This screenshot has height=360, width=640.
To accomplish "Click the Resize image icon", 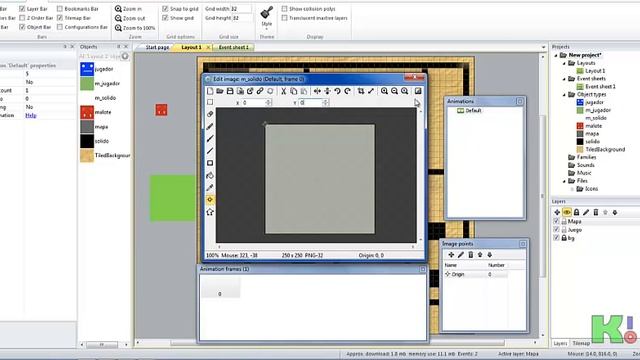I will pyautogui.click(x=371, y=91).
